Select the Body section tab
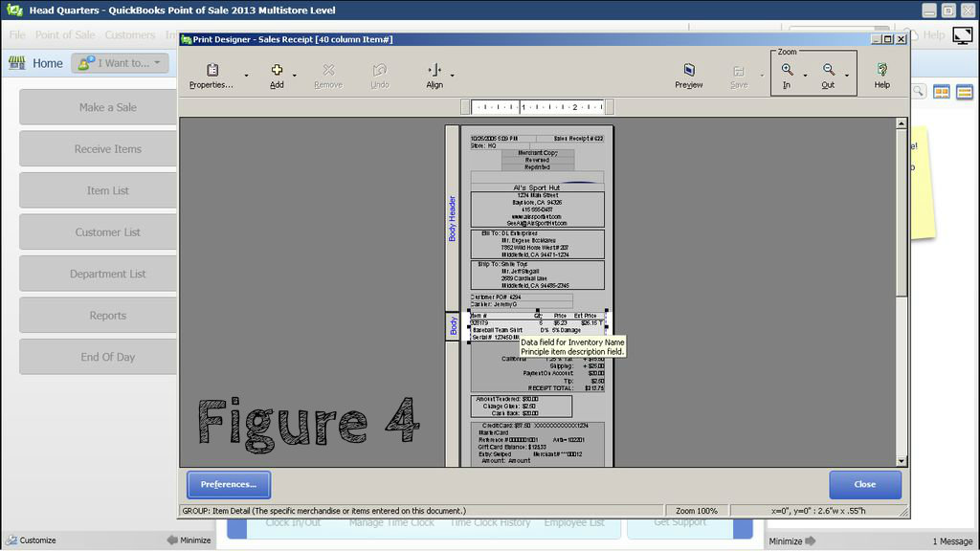Image resolution: width=980 pixels, height=551 pixels. 453,326
